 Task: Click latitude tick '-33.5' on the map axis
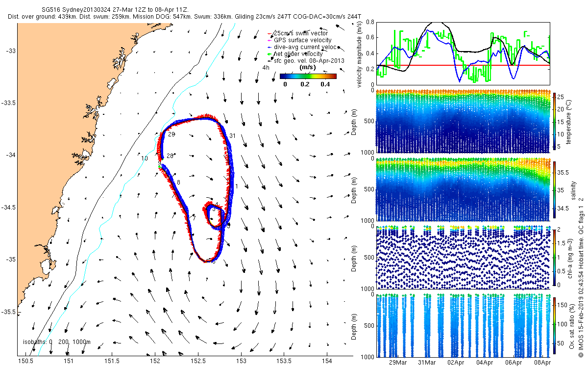click(x=8, y=103)
